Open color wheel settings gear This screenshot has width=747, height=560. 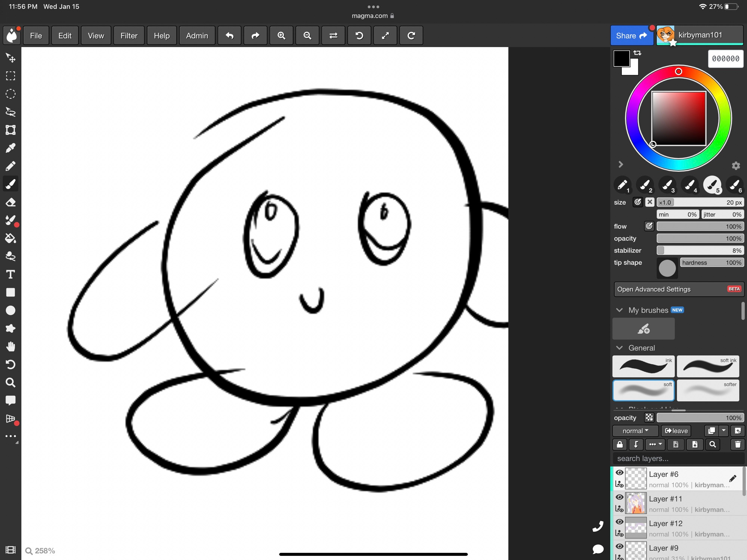coord(736,165)
